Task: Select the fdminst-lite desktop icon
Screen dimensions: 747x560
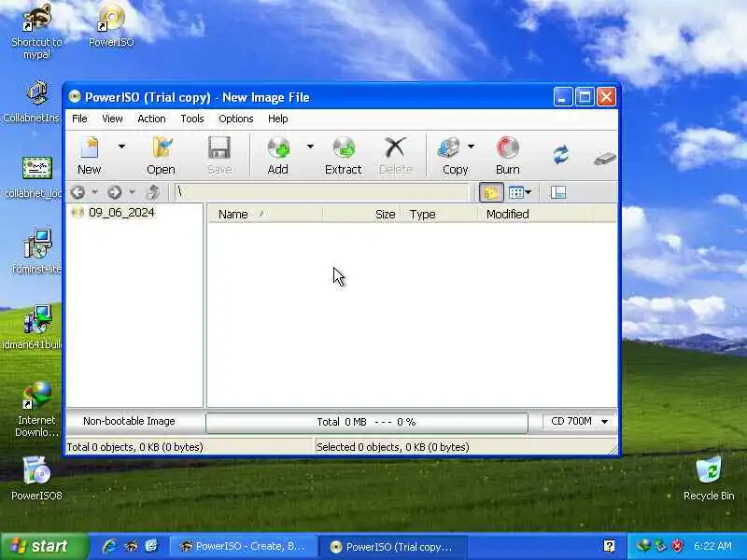Action: click(x=36, y=251)
